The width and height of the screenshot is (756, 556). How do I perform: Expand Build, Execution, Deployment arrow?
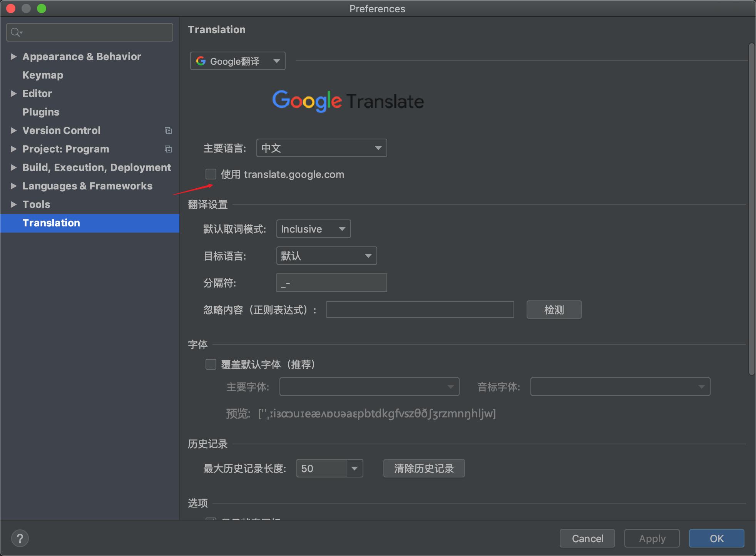(x=13, y=167)
